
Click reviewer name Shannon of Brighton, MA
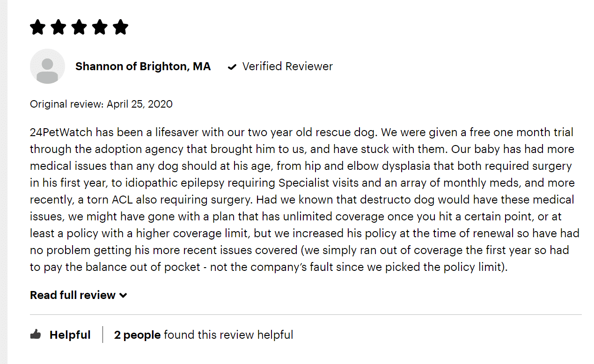[143, 66]
